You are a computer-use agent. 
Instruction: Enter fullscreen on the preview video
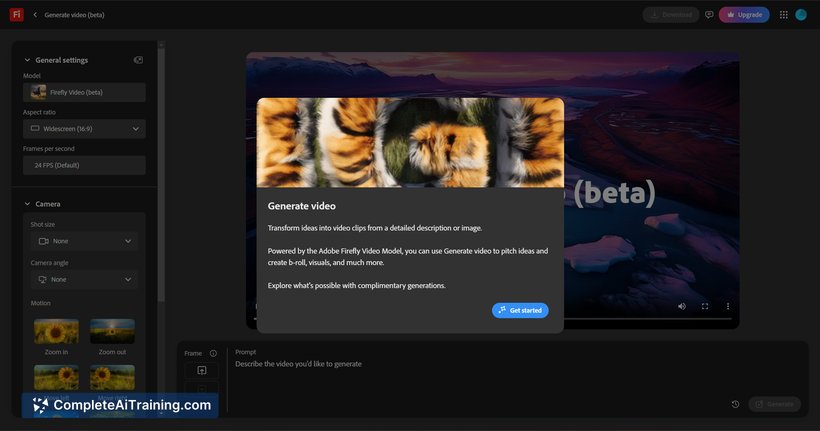(705, 306)
